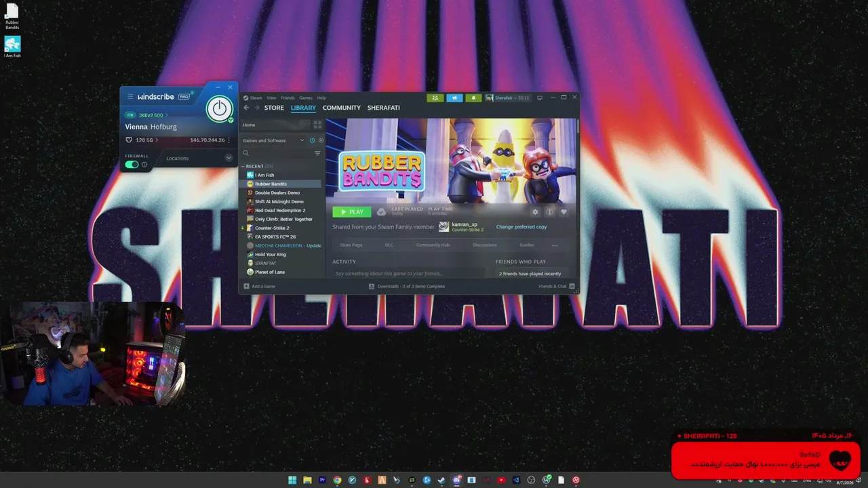Show more game links via ellipsis
This screenshot has width=868, height=488.
click(555, 245)
